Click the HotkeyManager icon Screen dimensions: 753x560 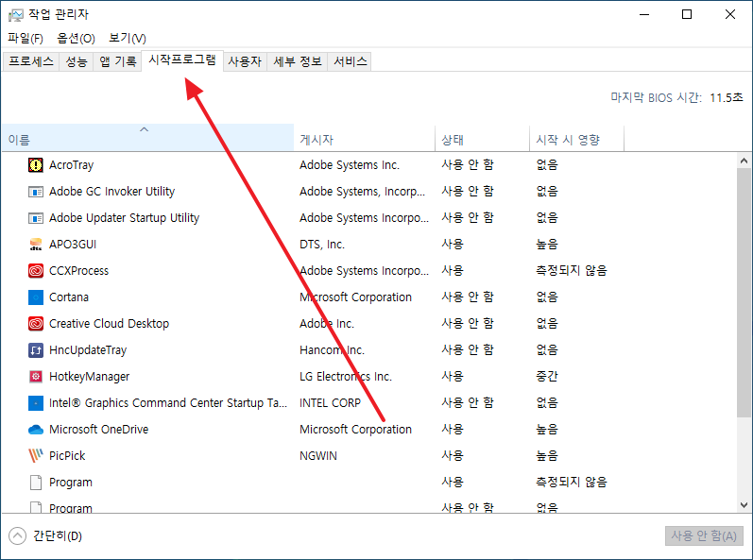pyautogui.click(x=36, y=376)
